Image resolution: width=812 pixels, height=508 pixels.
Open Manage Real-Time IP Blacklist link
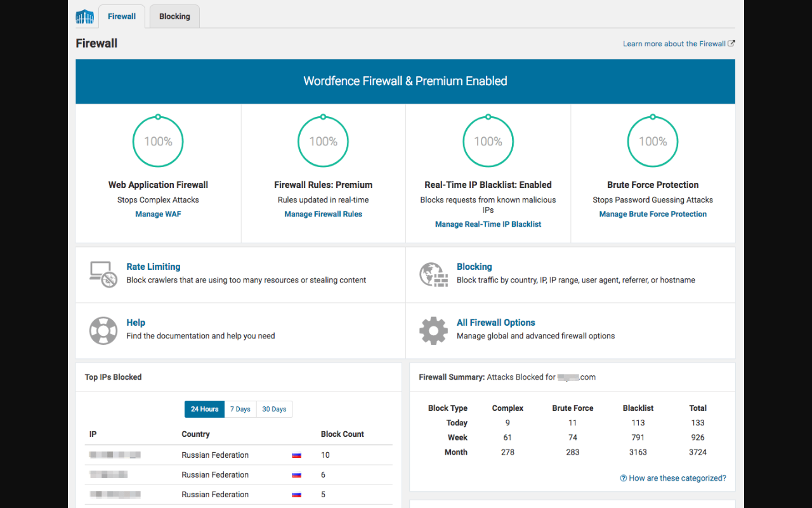[488, 224]
